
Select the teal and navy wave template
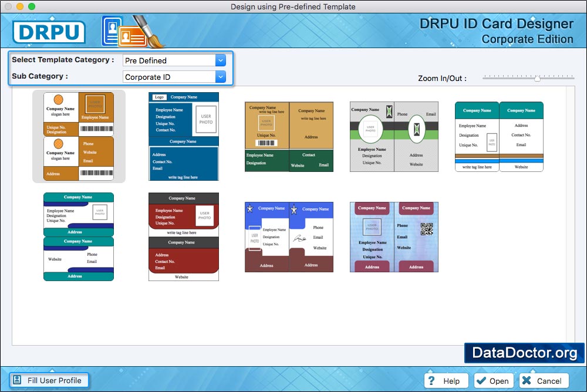click(x=79, y=236)
